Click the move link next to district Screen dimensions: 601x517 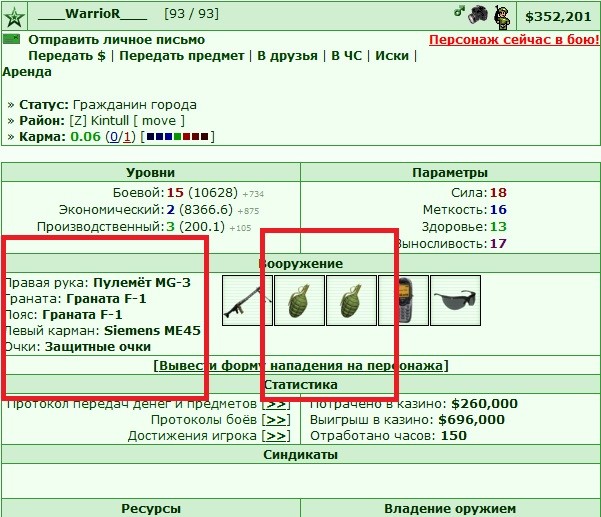(x=159, y=121)
